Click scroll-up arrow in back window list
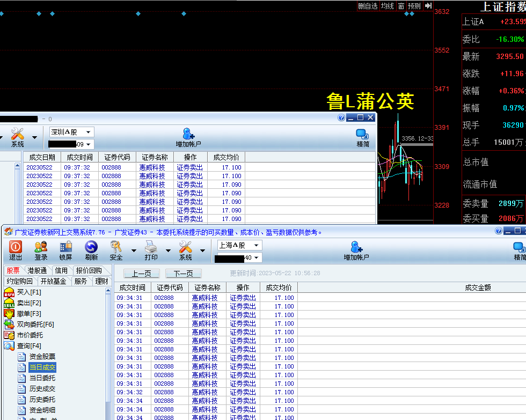Screen dimensions: 526x420 (x=17, y=166)
